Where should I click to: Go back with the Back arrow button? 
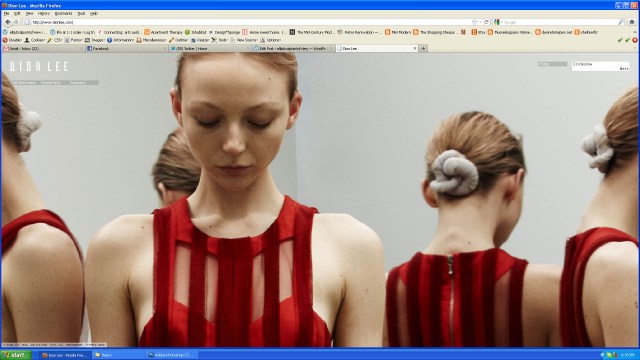tap(8, 22)
